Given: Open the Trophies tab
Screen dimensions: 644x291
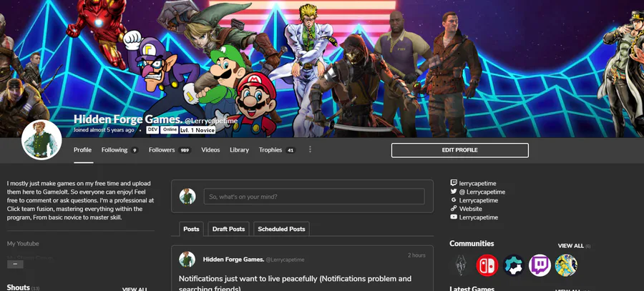Looking at the screenshot, I should pos(277,150).
